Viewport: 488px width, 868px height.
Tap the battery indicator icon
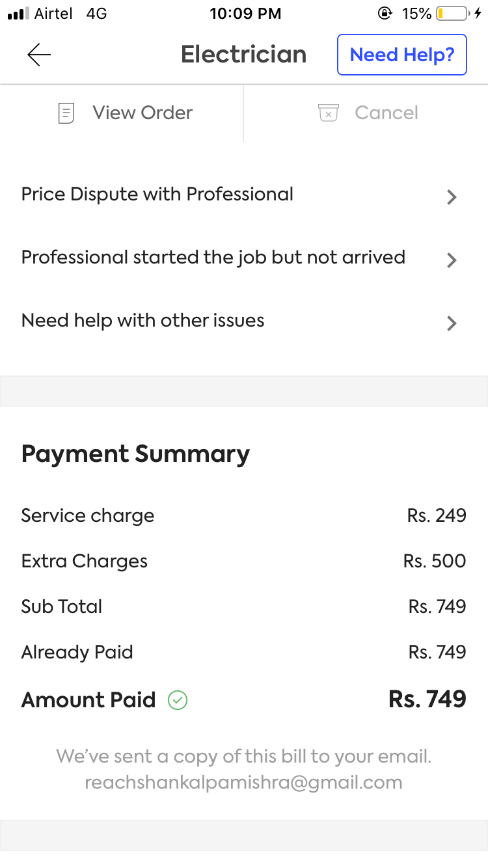(x=453, y=13)
